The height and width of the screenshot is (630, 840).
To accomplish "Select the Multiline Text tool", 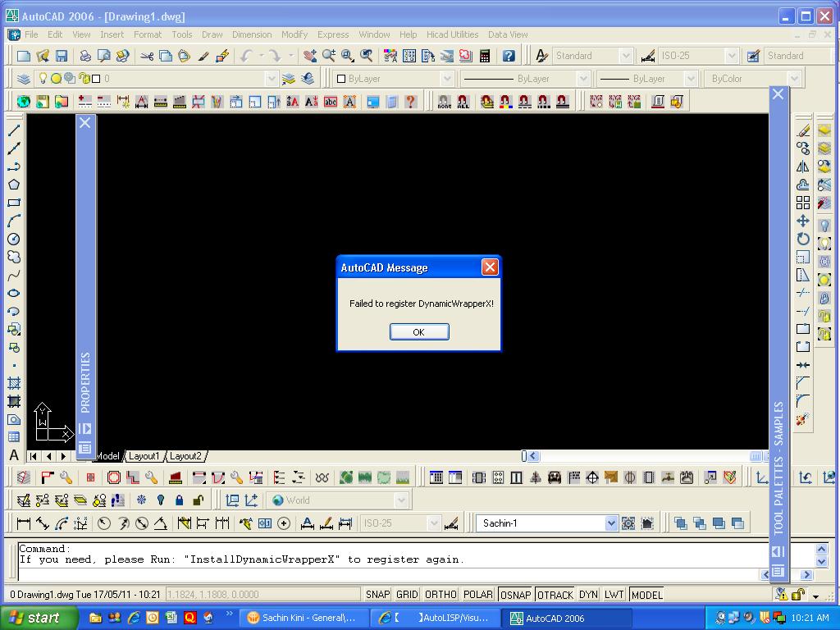I will coord(14,455).
